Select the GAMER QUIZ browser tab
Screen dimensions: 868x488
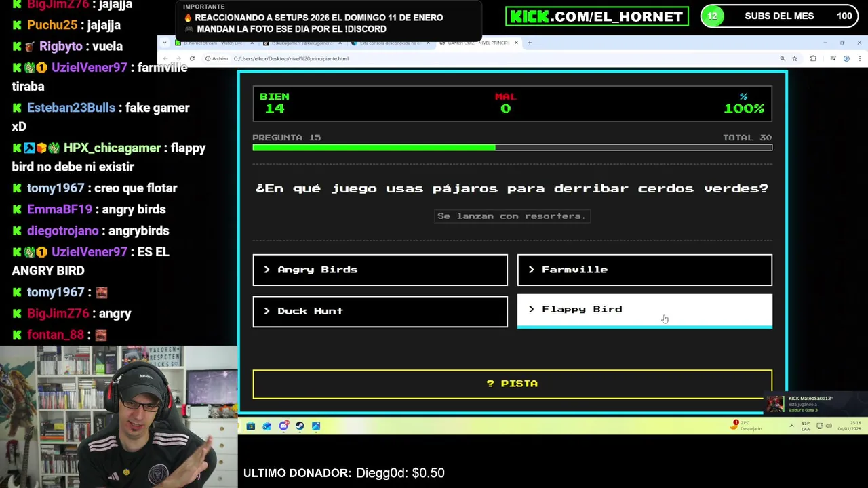coord(477,43)
